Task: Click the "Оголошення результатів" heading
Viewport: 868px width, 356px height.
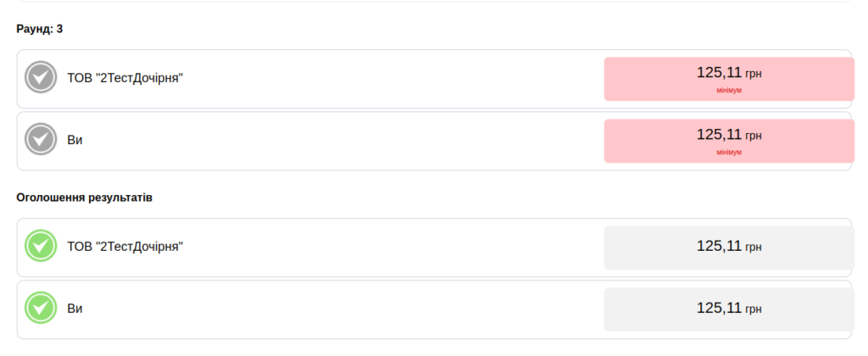Action: [x=85, y=197]
